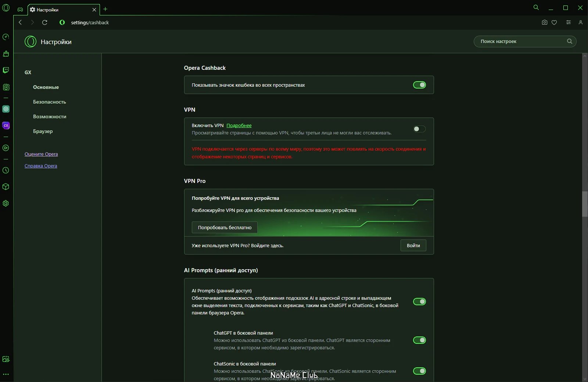This screenshot has width=588, height=382.
Task: Select Безопасность in the settings menu
Action: pyautogui.click(x=50, y=102)
